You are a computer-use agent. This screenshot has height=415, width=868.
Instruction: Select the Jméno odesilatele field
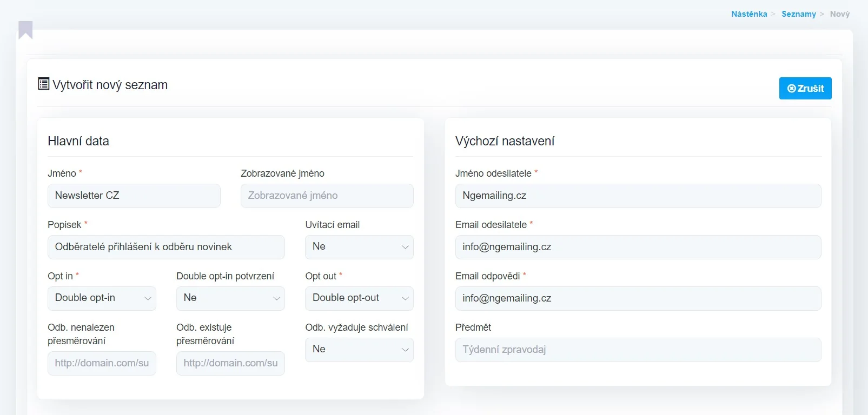pyautogui.click(x=638, y=196)
